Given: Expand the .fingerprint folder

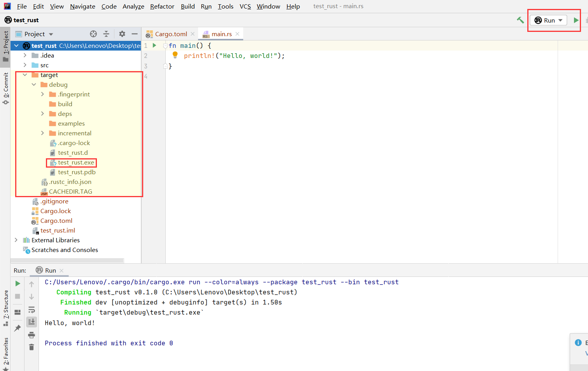Looking at the screenshot, I should click(x=42, y=94).
